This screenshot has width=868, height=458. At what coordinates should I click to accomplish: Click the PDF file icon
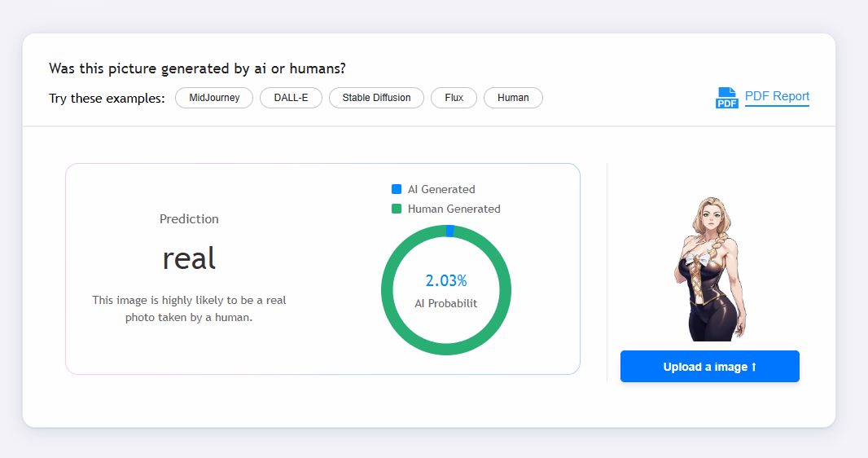726,98
